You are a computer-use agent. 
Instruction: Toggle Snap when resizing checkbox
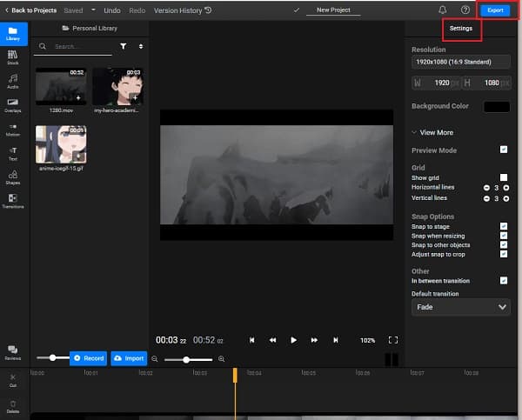(504, 236)
